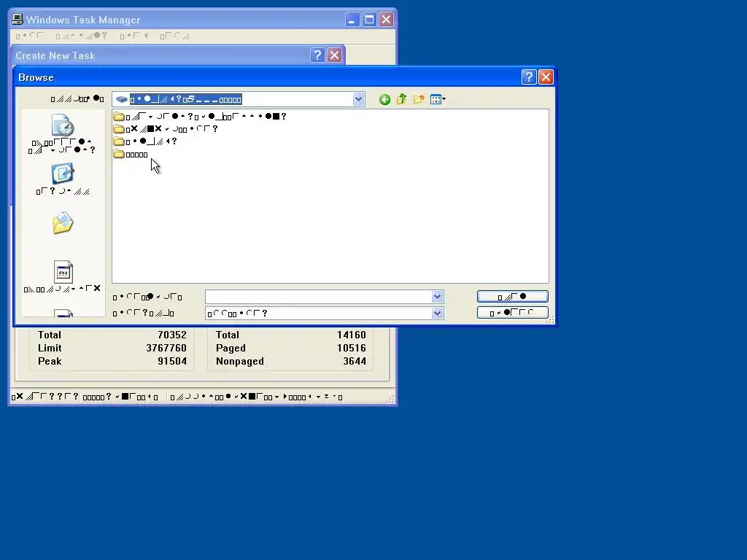This screenshot has height=560, width=747.
Task: Click the Browse dialog title text
Action: pyautogui.click(x=36, y=77)
